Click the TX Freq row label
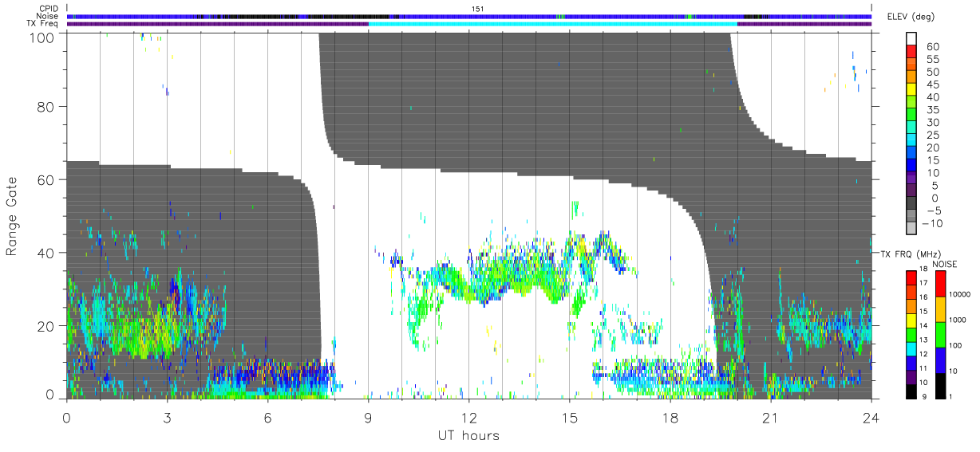The image size is (980, 452). [x=43, y=23]
